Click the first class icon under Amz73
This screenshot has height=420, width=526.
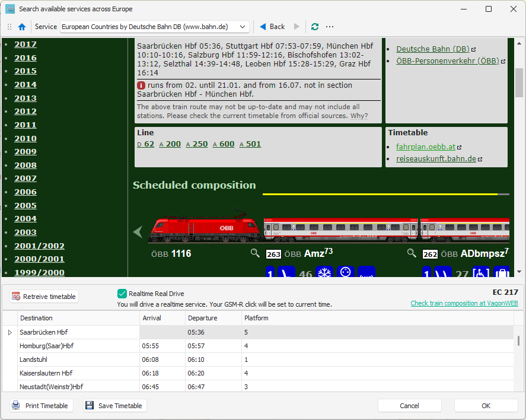coord(270,272)
